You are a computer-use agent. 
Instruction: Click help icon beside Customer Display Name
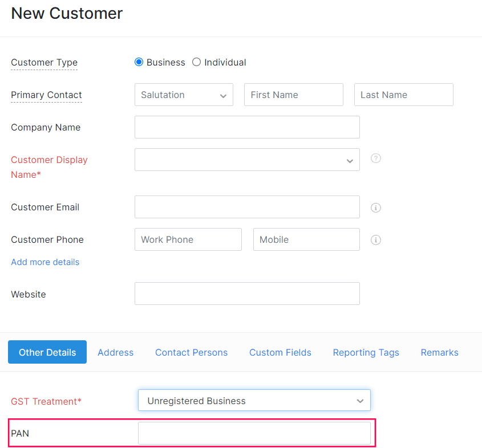click(375, 158)
